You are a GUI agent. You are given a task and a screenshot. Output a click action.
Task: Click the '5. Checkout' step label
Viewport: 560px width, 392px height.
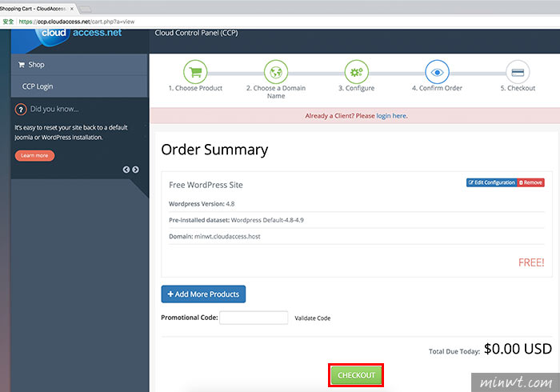518,88
